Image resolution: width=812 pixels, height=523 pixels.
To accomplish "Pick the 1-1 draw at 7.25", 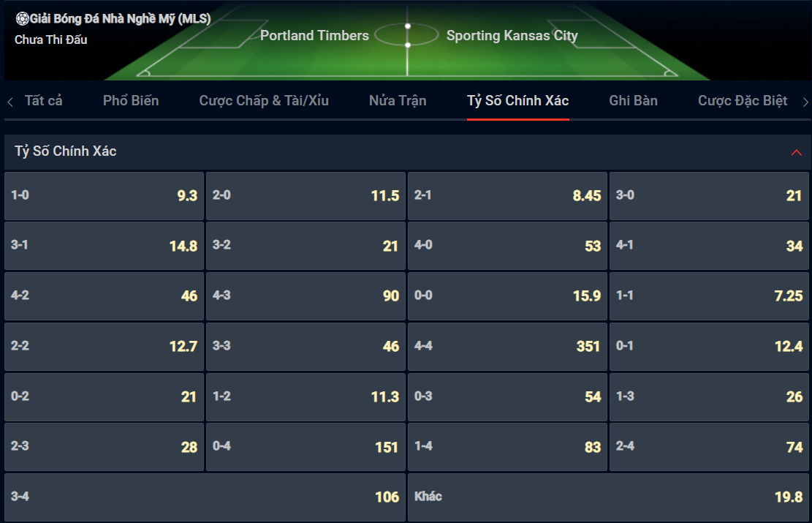I will (709, 296).
